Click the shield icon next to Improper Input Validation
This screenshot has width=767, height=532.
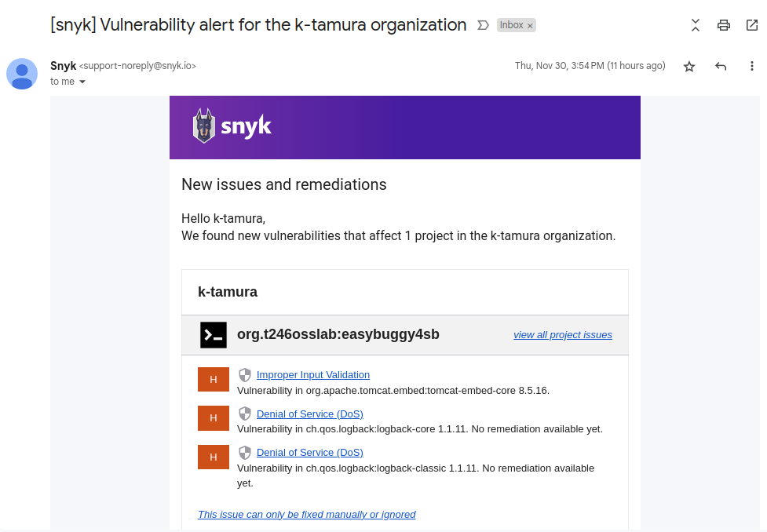pos(244,374)
